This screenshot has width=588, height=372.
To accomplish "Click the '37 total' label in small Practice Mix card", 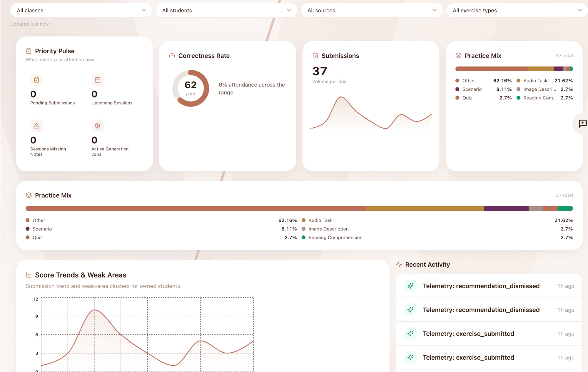I will coord(564,56).
